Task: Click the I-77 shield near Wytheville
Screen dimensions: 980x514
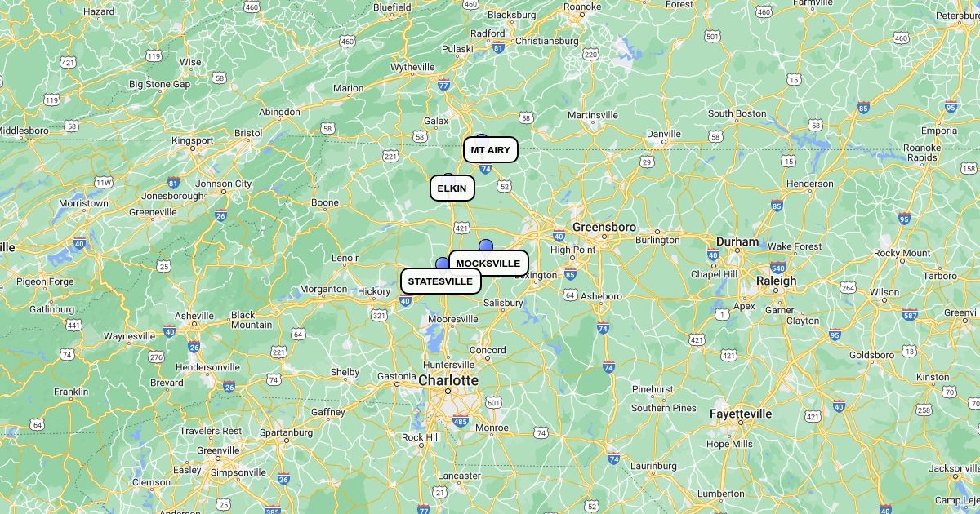Action: tap(443, 84)
